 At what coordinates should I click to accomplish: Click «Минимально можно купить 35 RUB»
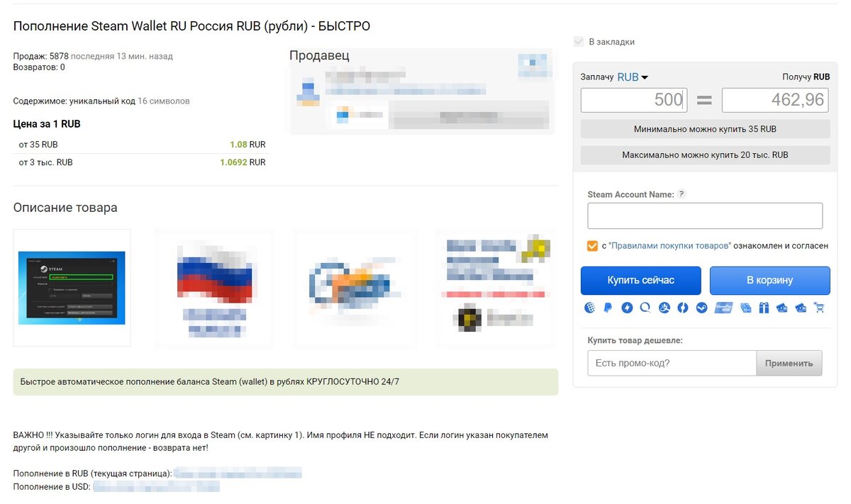coord(705,129)
